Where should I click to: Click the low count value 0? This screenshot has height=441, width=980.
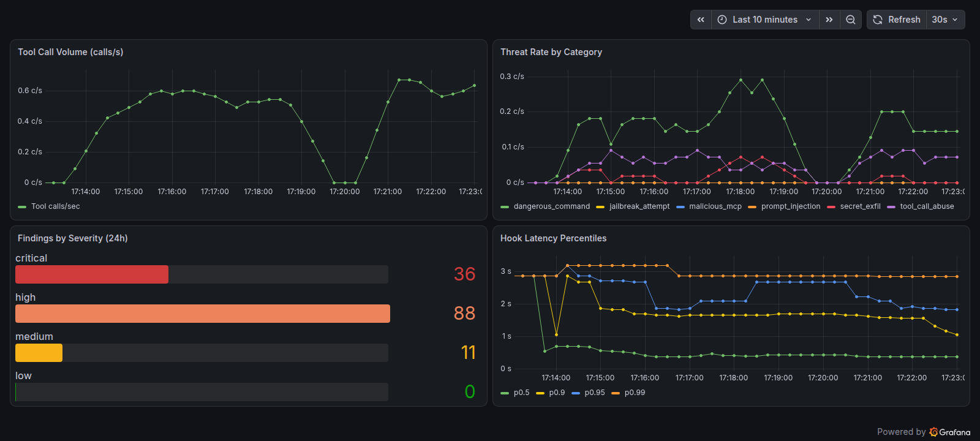pos(470,391)
